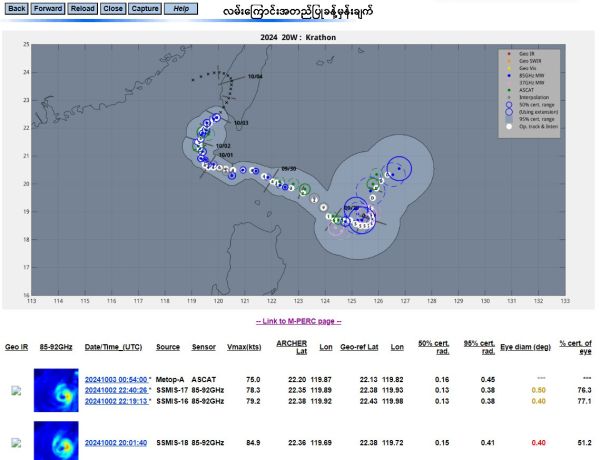Click the 50% cert. rad. column header

434,347
